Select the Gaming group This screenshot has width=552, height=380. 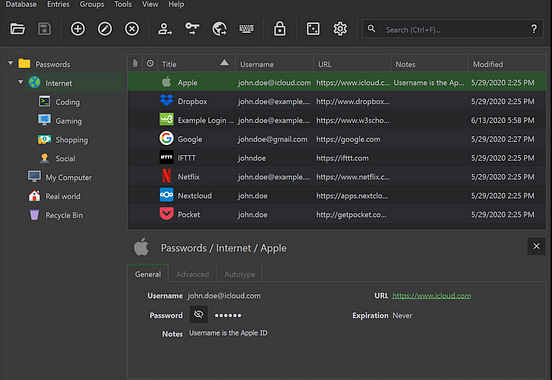click(x=68, y=121)
